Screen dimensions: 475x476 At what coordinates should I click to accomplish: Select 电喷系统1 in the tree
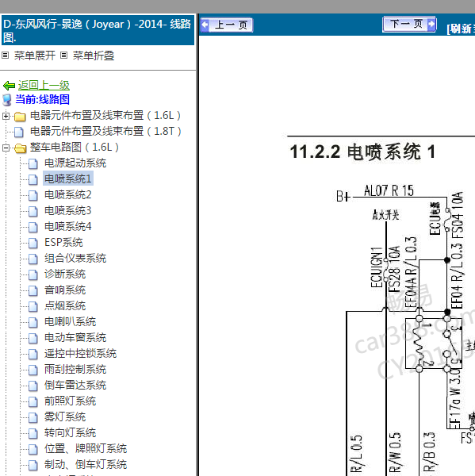68,178
